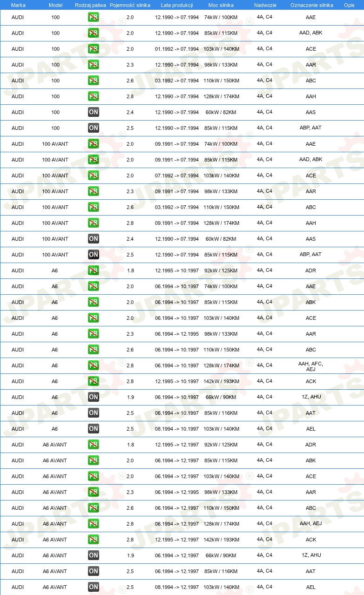
Task: Click the ON icon for A6 1.9 1Z, AHU
Action: (x=94, y=397)
